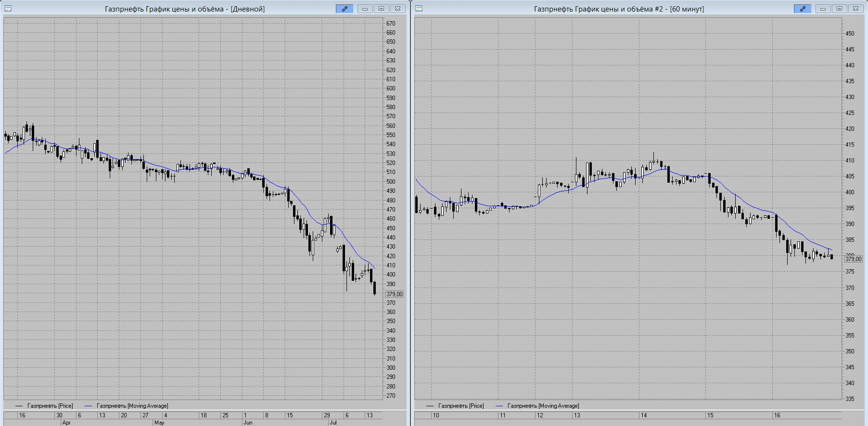This screenshot has height=426, width=868.
Task: Maximize the 60-minute chart #2 window
Action: pos(840,9)
